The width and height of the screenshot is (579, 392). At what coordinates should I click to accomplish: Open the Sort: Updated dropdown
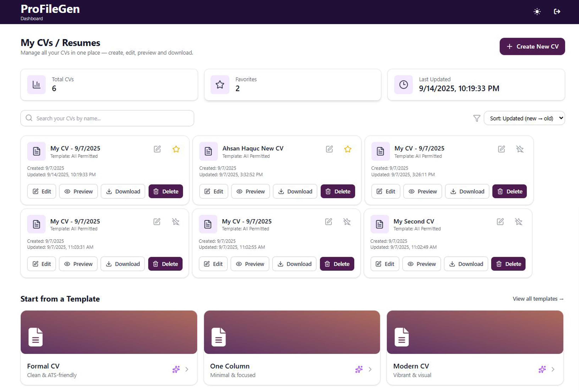[524, 118]
